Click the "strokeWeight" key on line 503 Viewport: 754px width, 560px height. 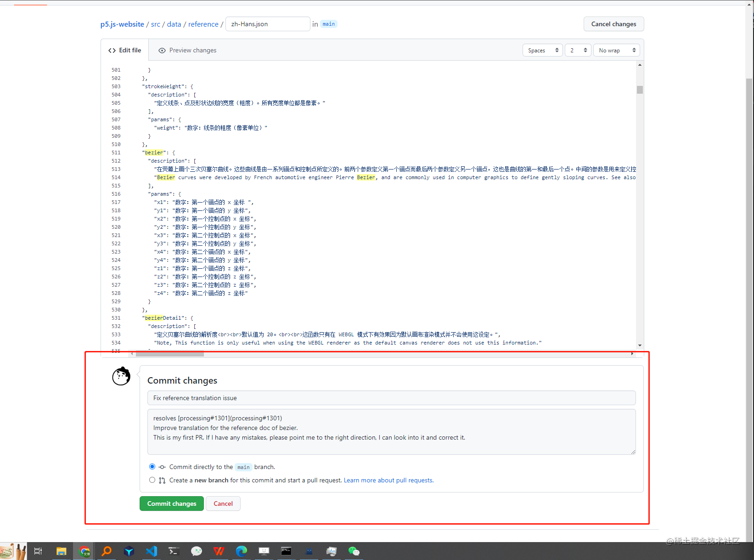163,86
